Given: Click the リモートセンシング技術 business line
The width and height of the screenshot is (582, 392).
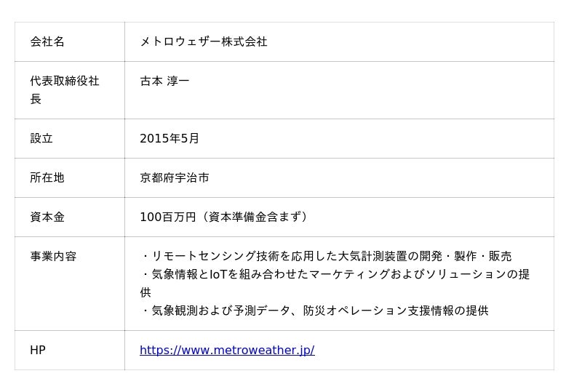Looking at the screenshot, I should 326,256.
